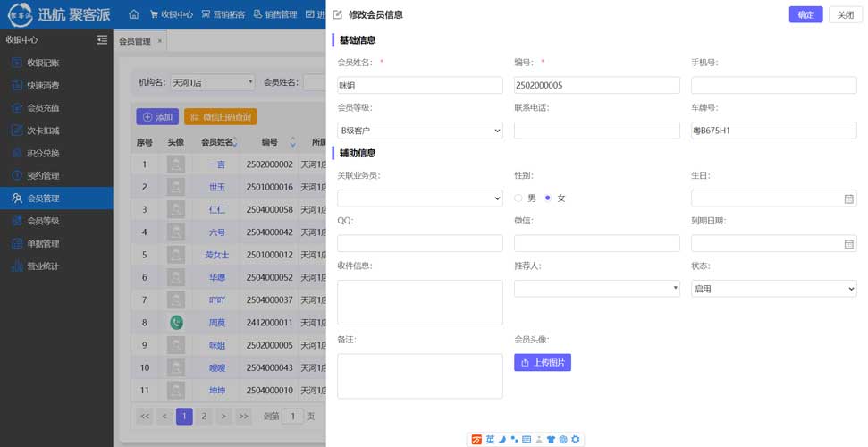Collapse the sidebar with the fold icon
Image resolution: width=868 pixels, height=447 pixels.
click(102, 40)
